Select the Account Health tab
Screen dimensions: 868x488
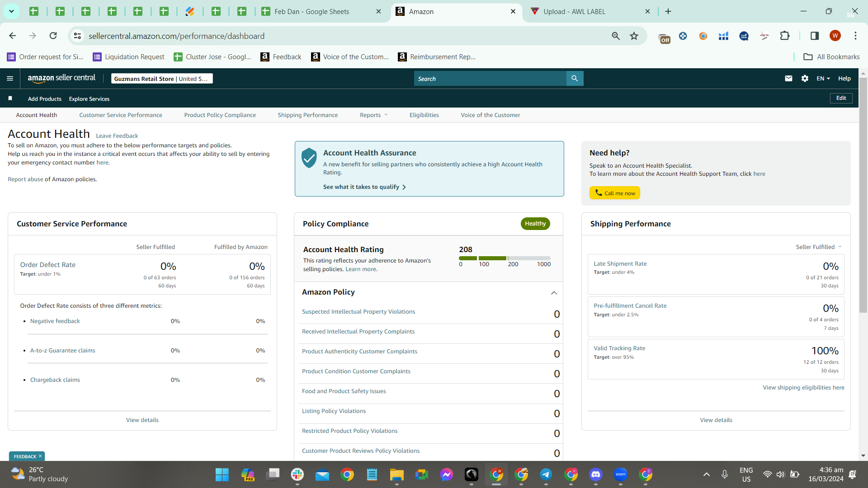[x=37, y=115]
